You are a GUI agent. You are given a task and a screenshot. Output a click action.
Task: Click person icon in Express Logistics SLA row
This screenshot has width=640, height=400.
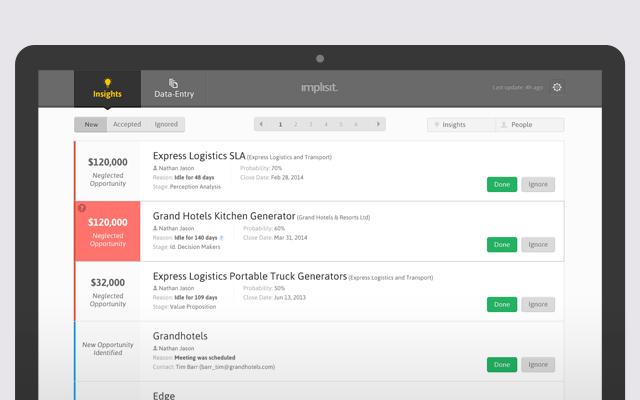[x=155, y=168]
